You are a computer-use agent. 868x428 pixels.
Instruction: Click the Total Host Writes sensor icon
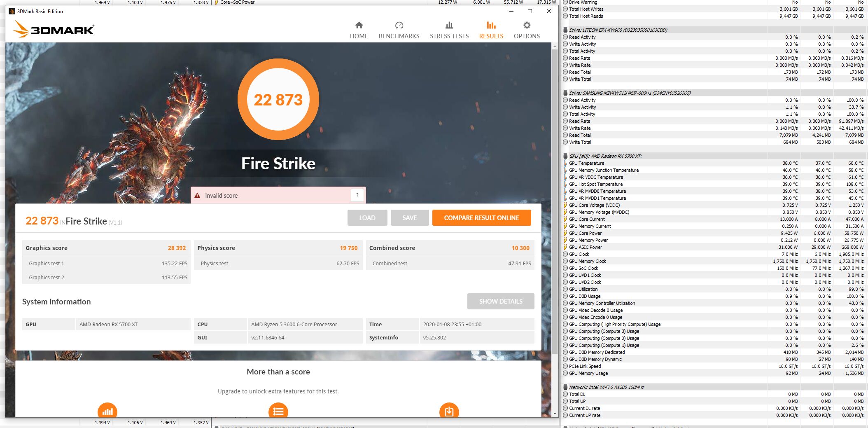pyautogui.click(x=565, y=9)
